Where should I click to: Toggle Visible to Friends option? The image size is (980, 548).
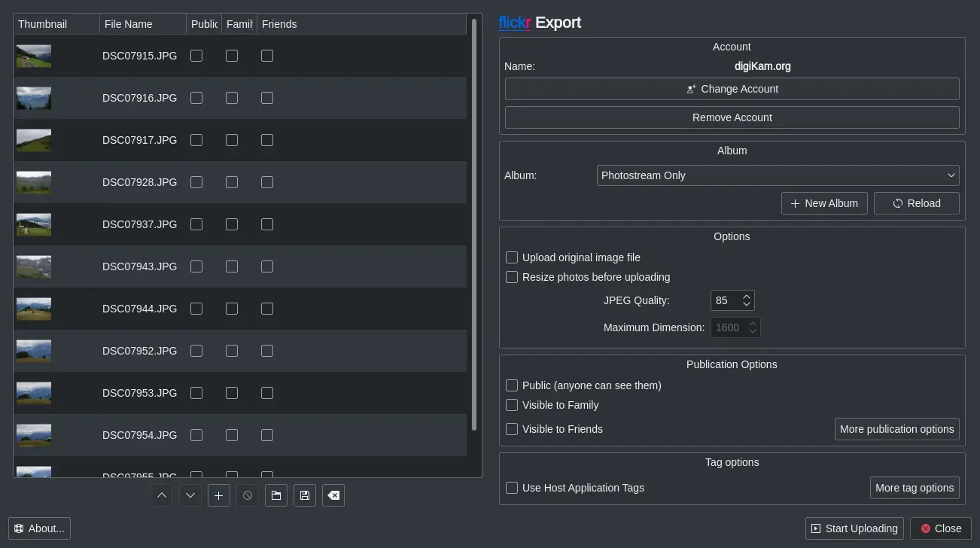pyautogui.click(x=512, y=429)
